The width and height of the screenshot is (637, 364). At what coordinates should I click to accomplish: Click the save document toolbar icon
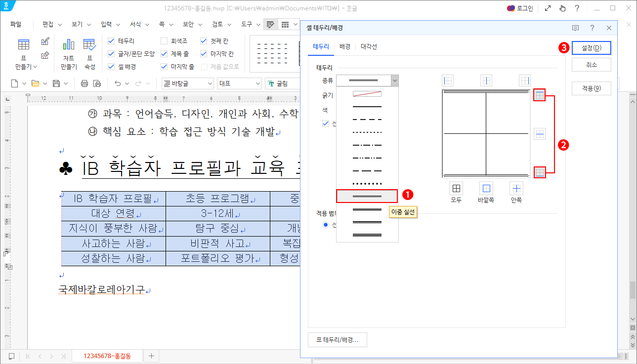tap(56, 83)
